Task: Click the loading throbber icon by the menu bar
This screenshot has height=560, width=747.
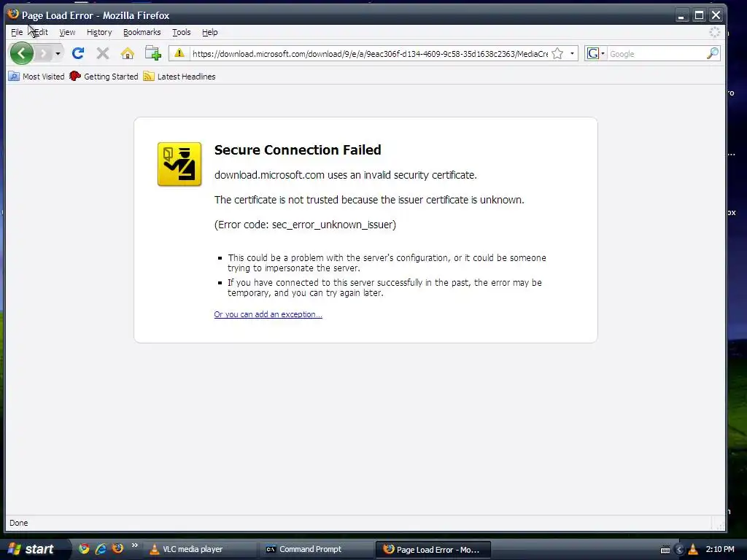Action: pyautogui.click(x=715, y=32)
